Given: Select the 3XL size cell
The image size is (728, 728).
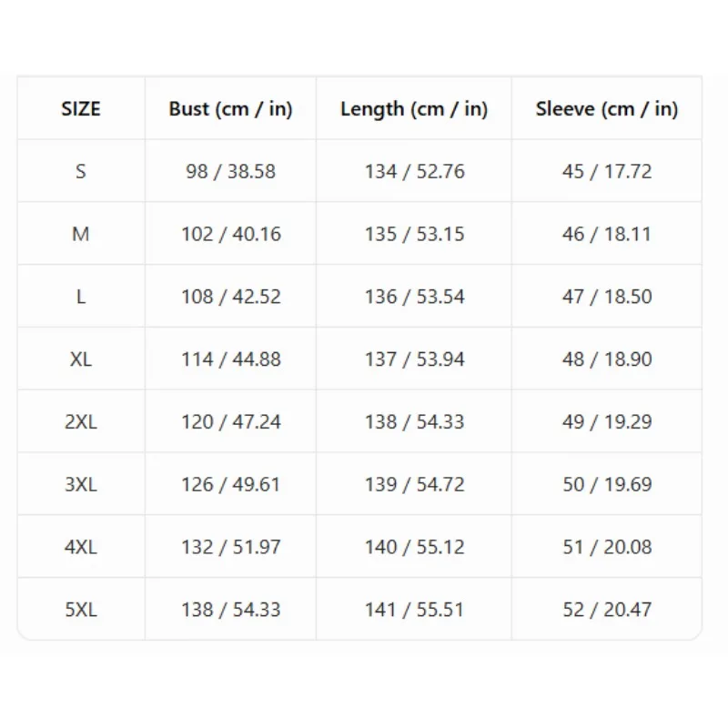Looking at the screenshot, I should (x=81, y=485).
